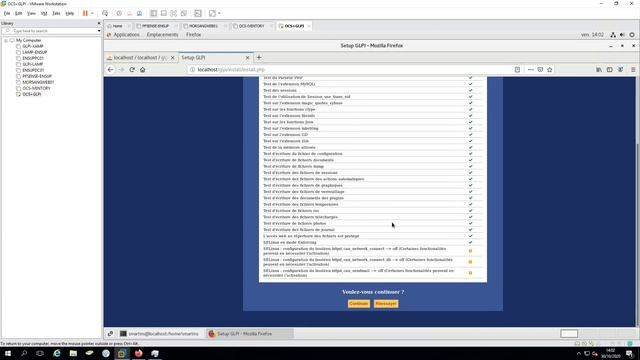Click the Continuer button

[359, 304]
